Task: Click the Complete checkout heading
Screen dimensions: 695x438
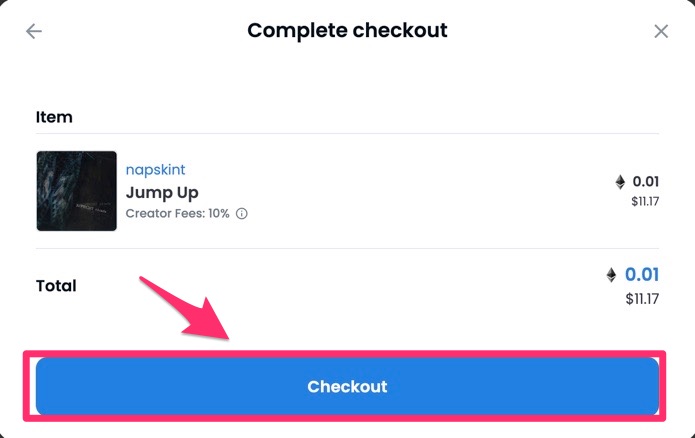Action: coord(348,31)
